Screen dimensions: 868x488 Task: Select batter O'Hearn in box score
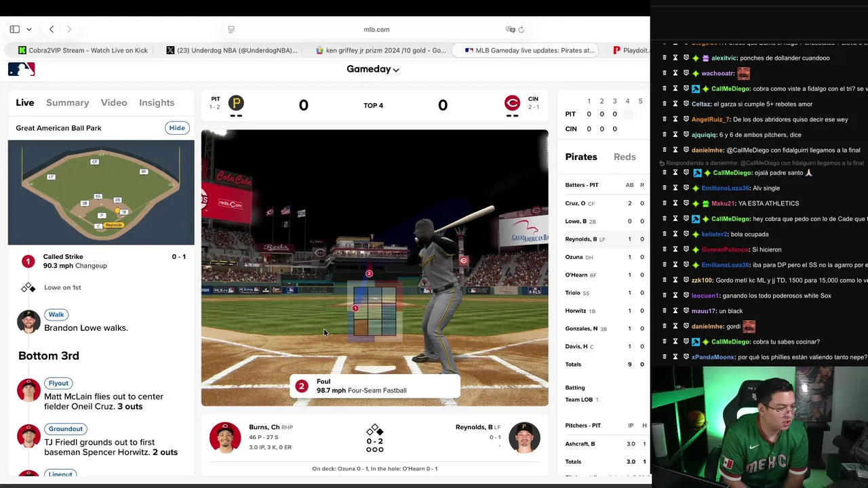[x=576, y=275]
